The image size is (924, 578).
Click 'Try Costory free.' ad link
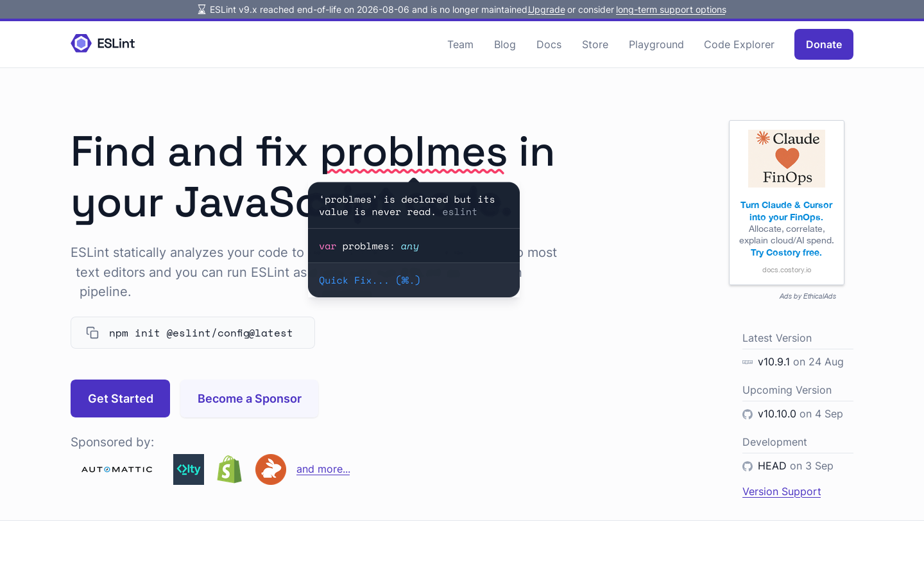pyautogui.click(x=786, y=252)
